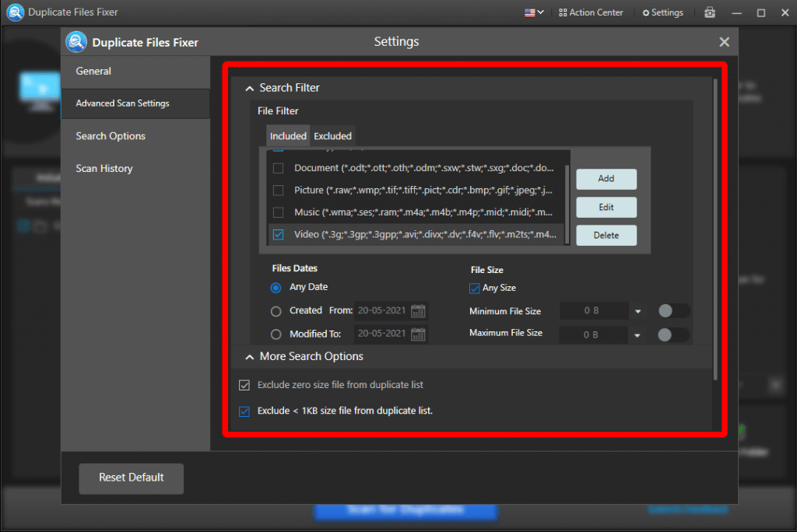Select the Created date radio button
The image size is (797, 532).
[276, 310]
